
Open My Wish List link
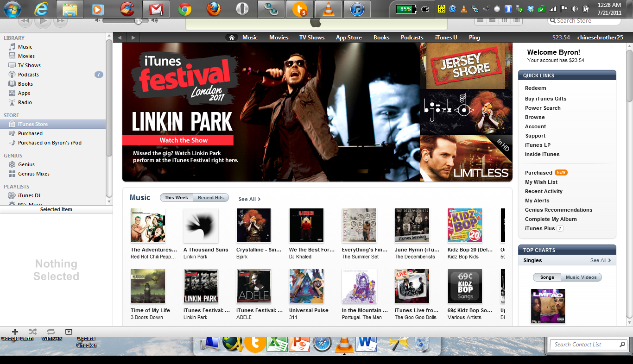point(541,182)
